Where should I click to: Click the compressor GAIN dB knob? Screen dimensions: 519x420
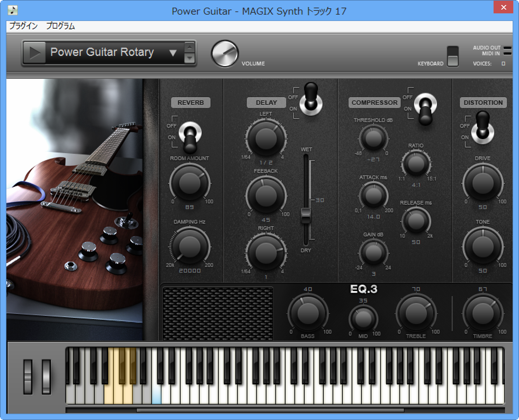tap(373, 253)
